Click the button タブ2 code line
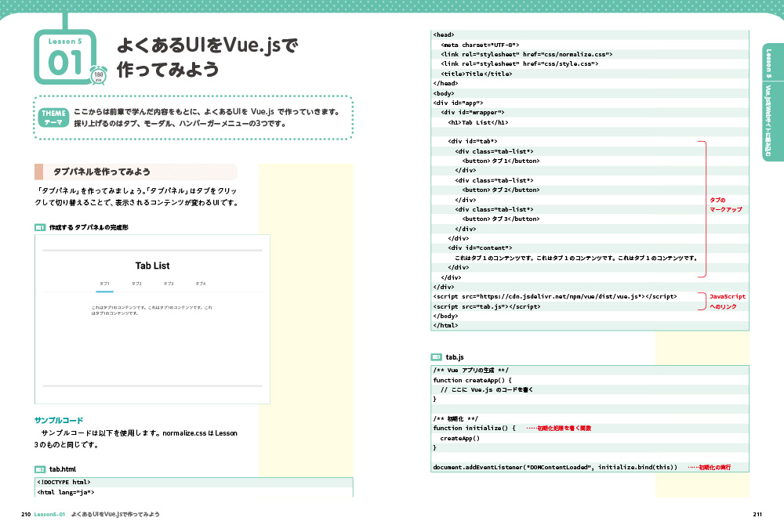This screenshot has height=532, width=784. click(501, 190)
